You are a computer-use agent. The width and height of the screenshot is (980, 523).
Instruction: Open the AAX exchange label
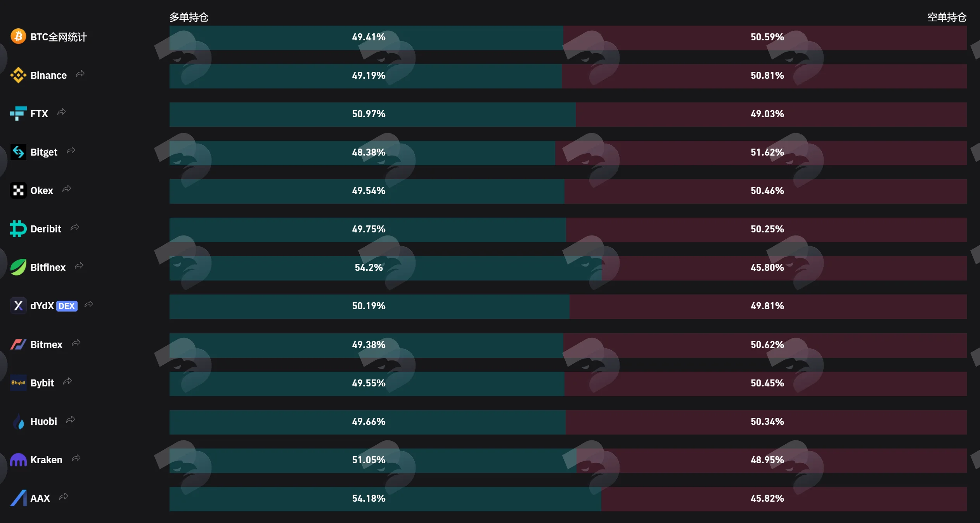tap(40, 498)
